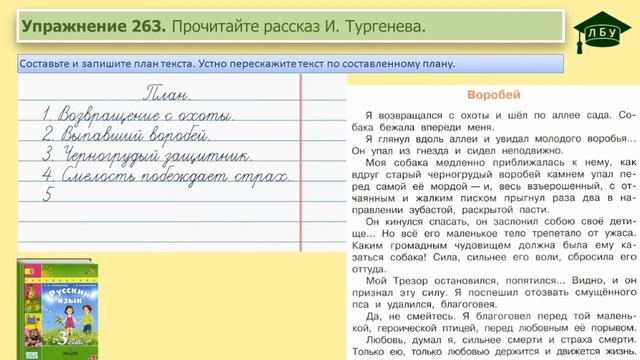This screenshot has height=360, width=640.
Task: Click the story title "Воробей"
Action: (493, 95)
